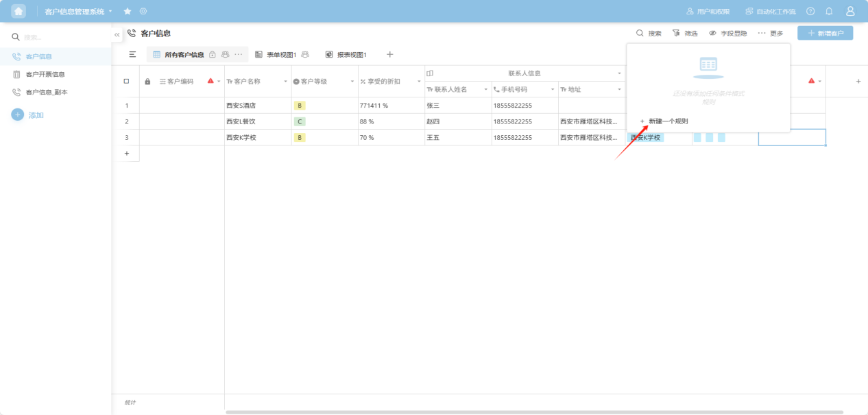Click the user avatar icon
This screenshot has height=415, width=868.
(850, 12)
